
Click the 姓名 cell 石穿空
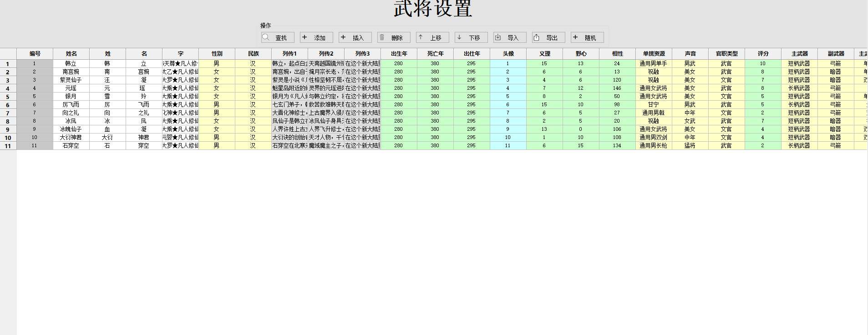[x=71, y=146]
